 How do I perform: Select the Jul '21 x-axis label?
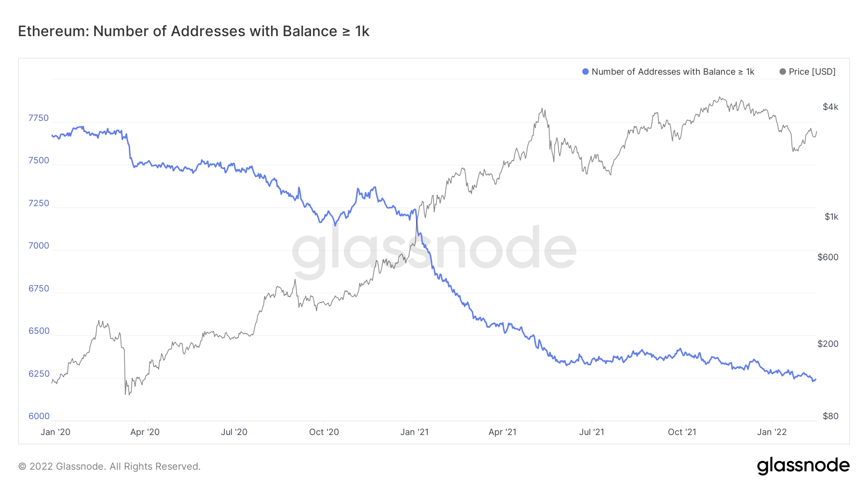pos(592,432)
